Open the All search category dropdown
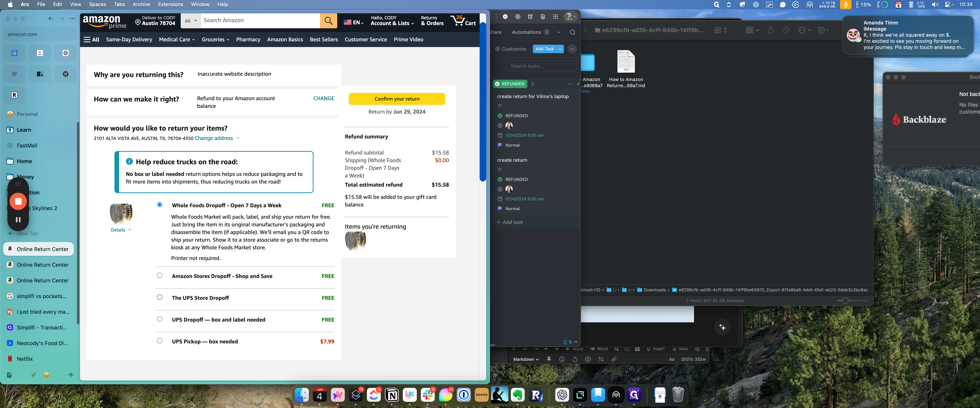The width and height of the screenshot is (980, 408). pos(190,21)
